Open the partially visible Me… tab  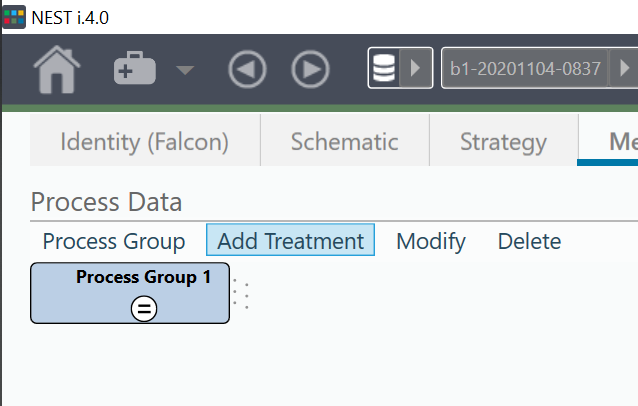point(616,142)
